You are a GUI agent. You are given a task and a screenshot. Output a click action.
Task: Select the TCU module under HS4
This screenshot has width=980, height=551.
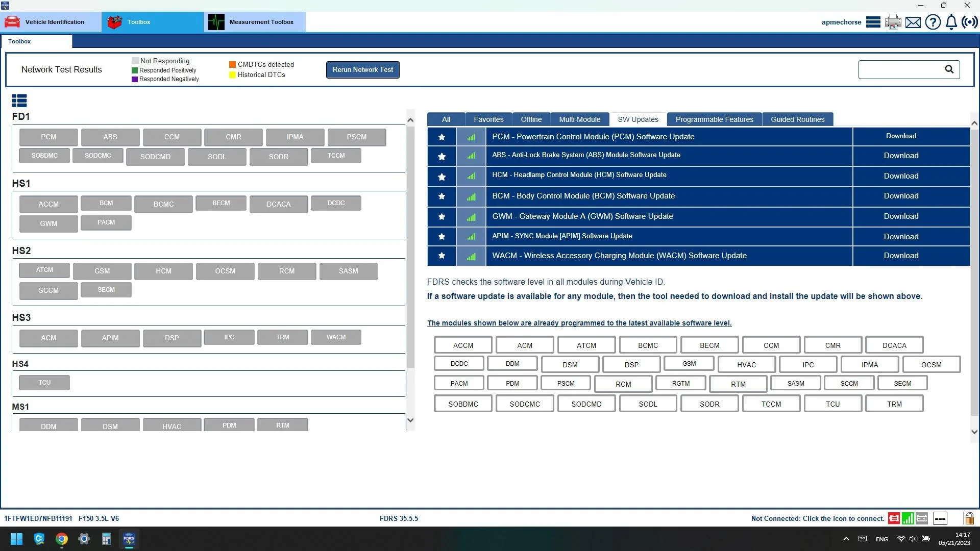(44, 382)
